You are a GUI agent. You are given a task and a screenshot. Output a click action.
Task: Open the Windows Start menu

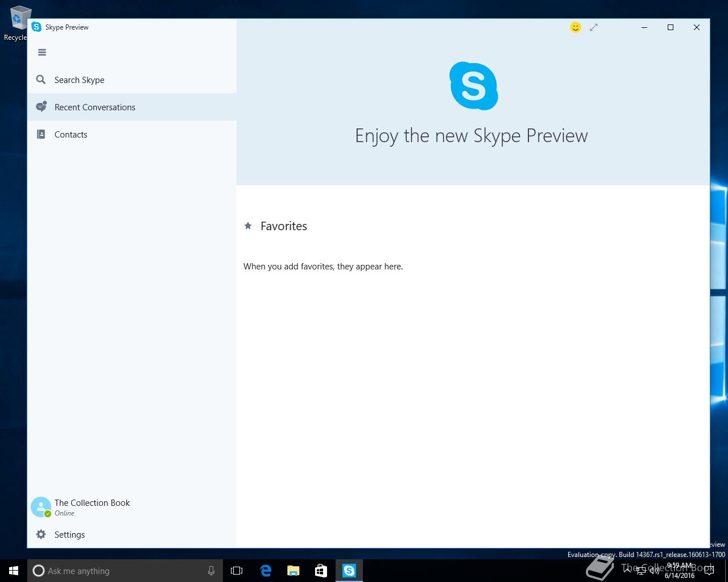[x=14, y=571]
